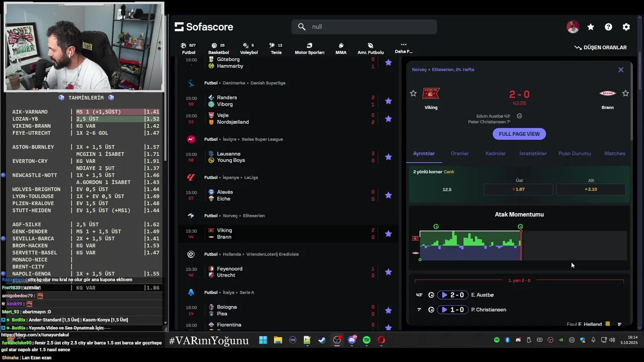Open Opera browser from the taskbar
Screen dimensions: 644x362
[381, 340]
